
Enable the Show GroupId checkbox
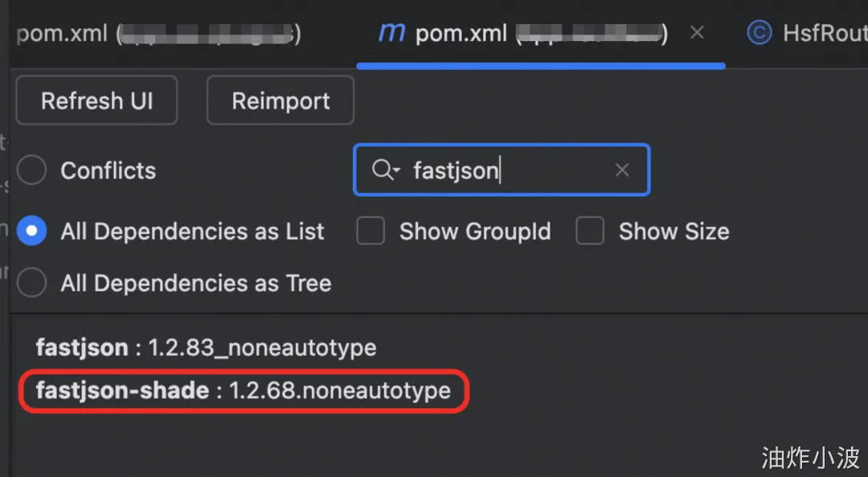pyautogui.click(x=371, y=232)
